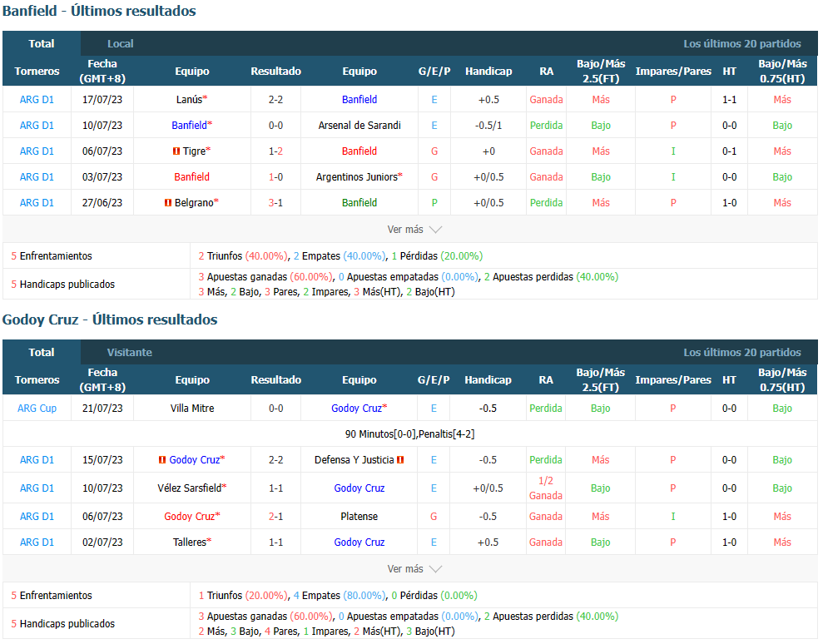Click Talleres team name
This screenshot has height=644, width=823.
190,542
